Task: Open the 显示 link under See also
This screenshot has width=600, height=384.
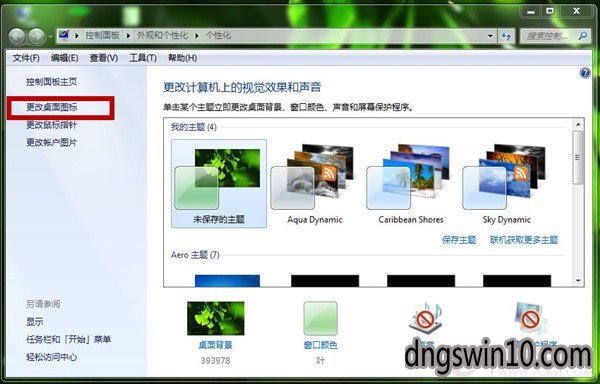Action: click(34, 322)
